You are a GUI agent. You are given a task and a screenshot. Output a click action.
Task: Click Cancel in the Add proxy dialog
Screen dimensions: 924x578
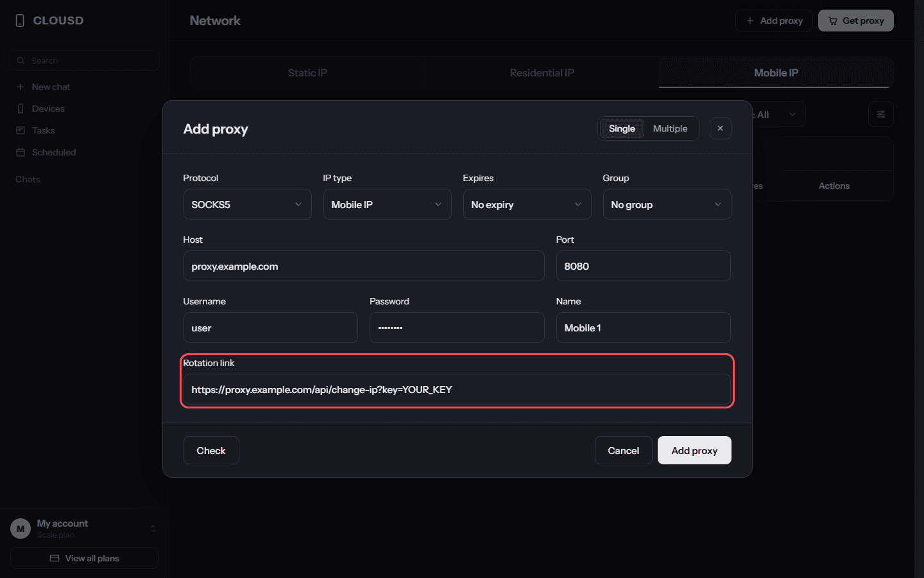(x=624, y=450)
